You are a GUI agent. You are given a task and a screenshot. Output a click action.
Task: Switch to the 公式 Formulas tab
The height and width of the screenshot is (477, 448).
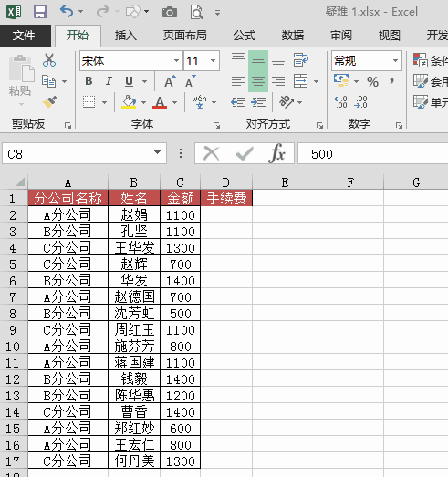click(x=245, y=36)
